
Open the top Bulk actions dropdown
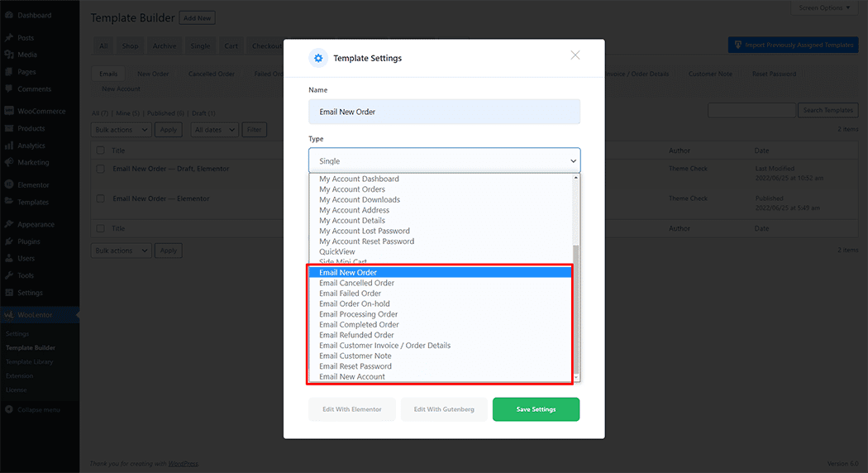pyautogui.click(x=121, y=130)
